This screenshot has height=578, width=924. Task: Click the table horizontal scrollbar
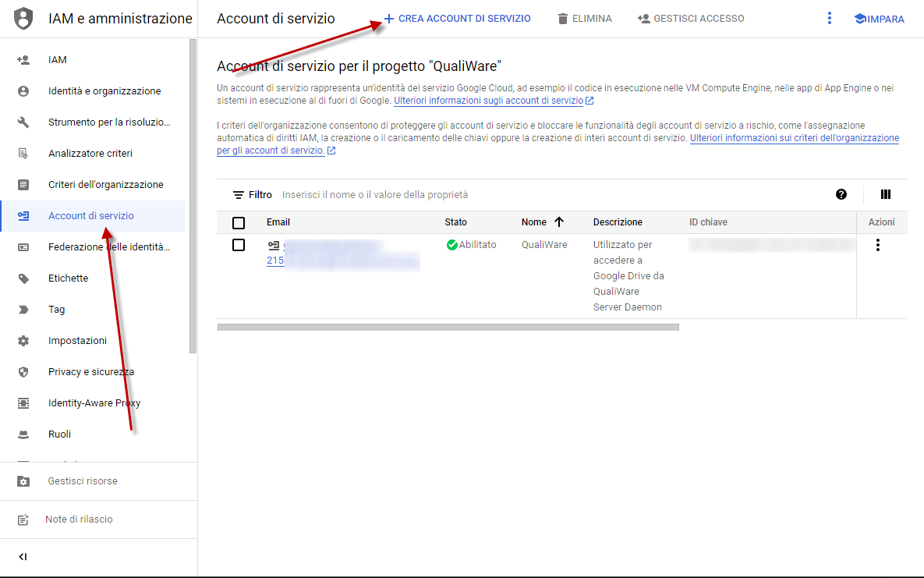click(448, 328)
